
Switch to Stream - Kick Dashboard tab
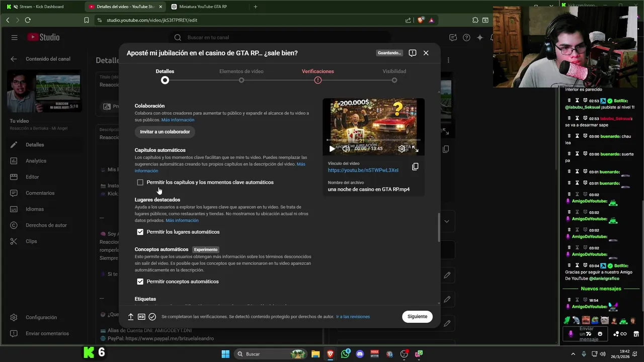tap(41, 7)
